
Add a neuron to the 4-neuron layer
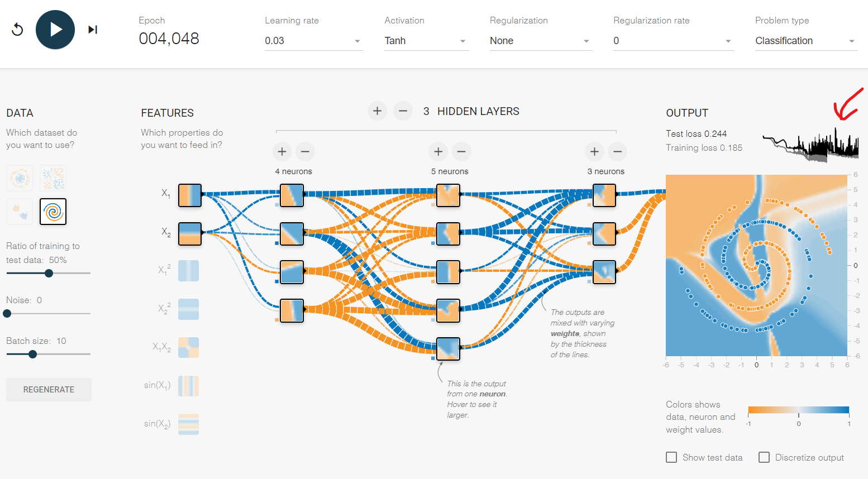click(282, 151)
